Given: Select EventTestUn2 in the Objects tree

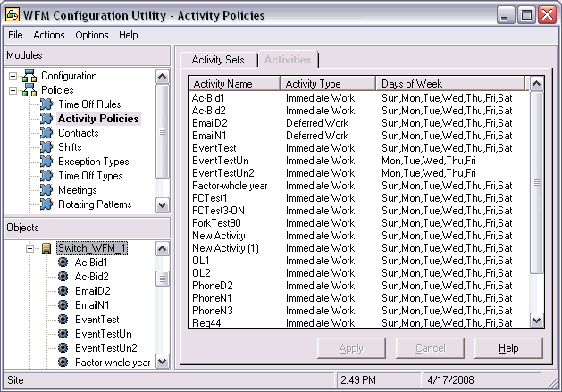Looking at the screenshot, I should coord(105,348).
